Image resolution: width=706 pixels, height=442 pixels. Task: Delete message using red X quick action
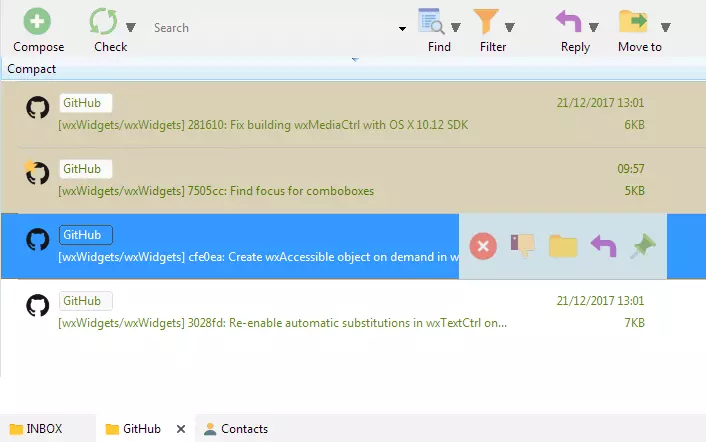coord(483,246)
